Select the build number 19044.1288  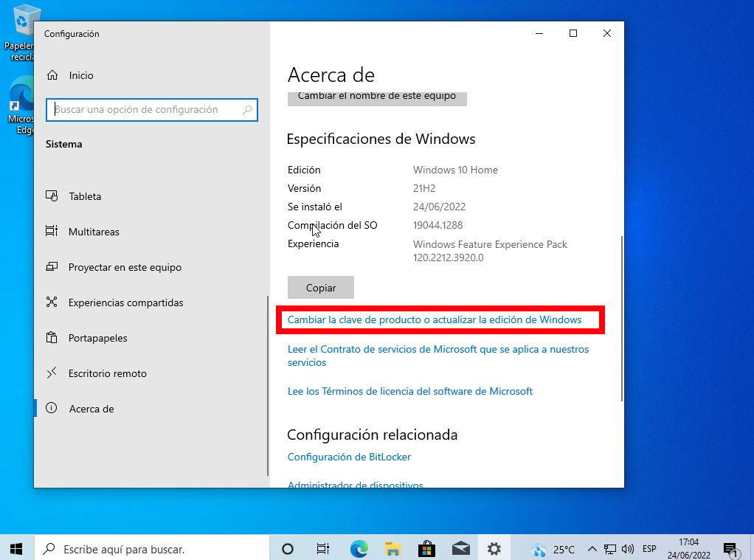pos(437,225)
